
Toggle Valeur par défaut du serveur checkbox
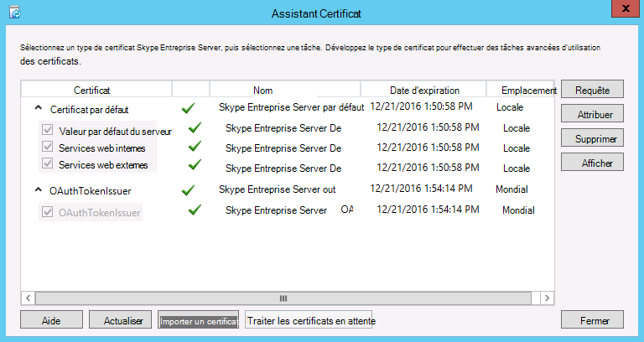point(48,130)
